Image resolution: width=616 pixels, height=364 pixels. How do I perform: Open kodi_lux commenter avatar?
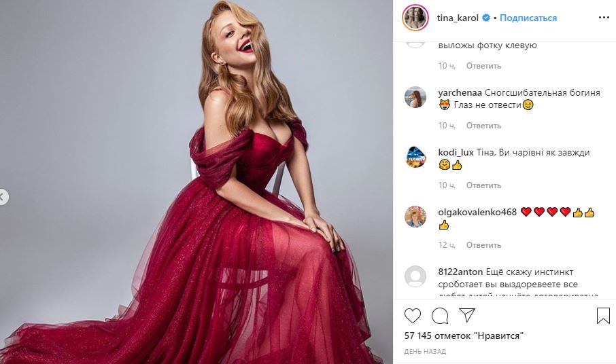click(415, 157)
